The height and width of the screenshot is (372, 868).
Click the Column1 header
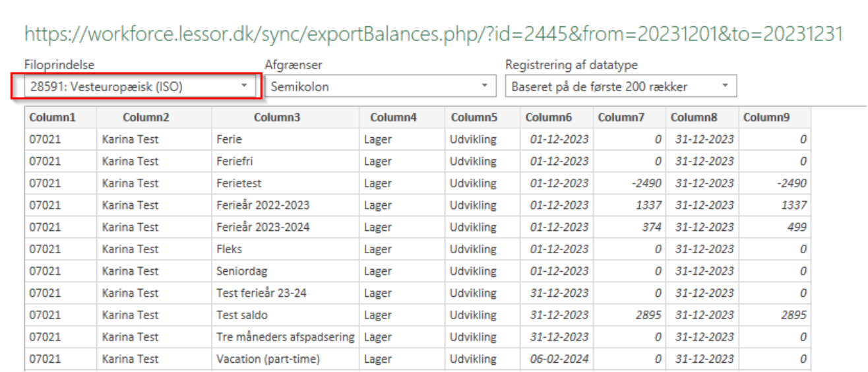[x=53, y=117]
